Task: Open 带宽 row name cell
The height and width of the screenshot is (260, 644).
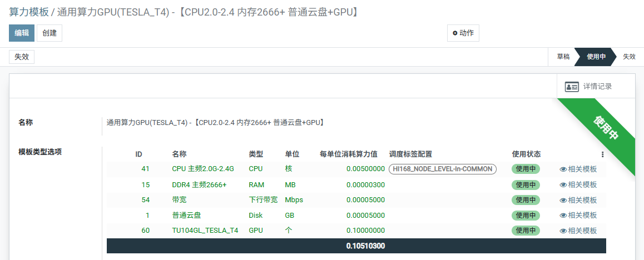Action: point(179,199)
